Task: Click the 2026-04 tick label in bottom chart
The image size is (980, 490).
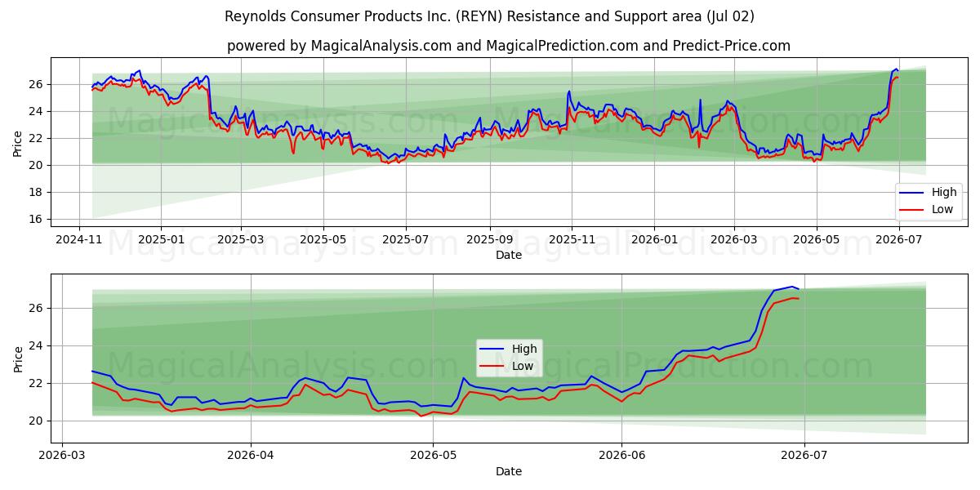Action: click(250, 457)
